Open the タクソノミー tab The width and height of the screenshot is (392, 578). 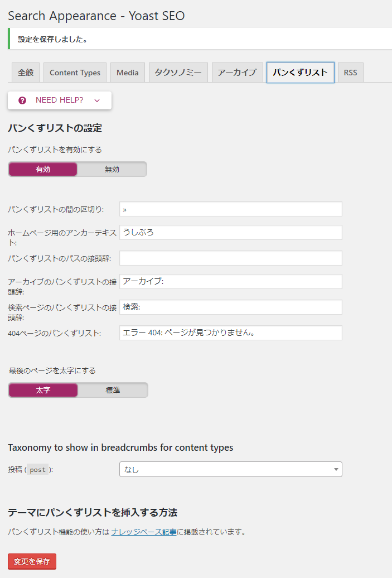point(178,73)
